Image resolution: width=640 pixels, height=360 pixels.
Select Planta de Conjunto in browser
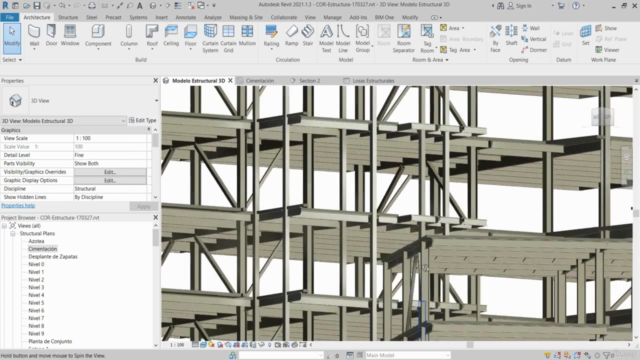[x=50, y=341]
